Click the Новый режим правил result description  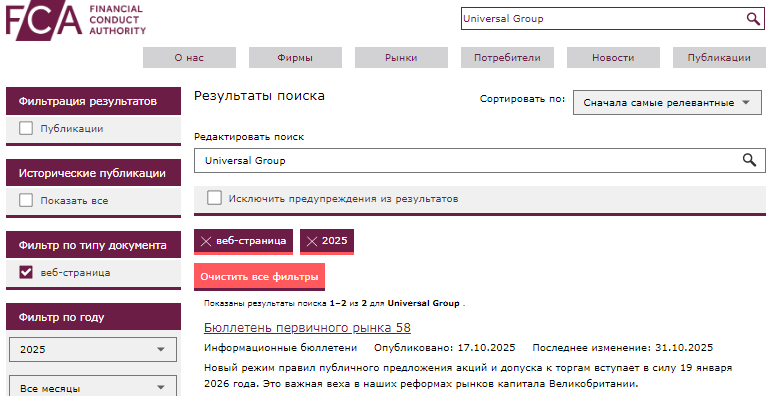(x=468, y=375)
